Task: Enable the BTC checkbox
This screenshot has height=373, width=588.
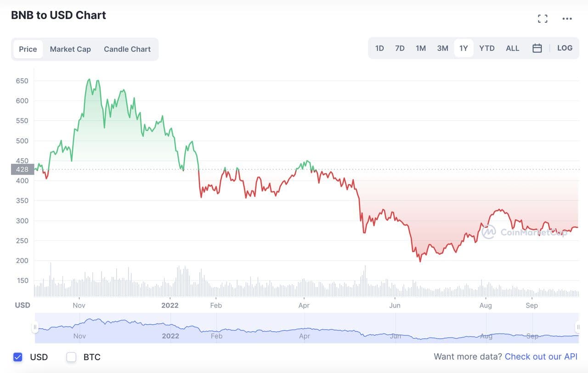Action: click(71, 357)
